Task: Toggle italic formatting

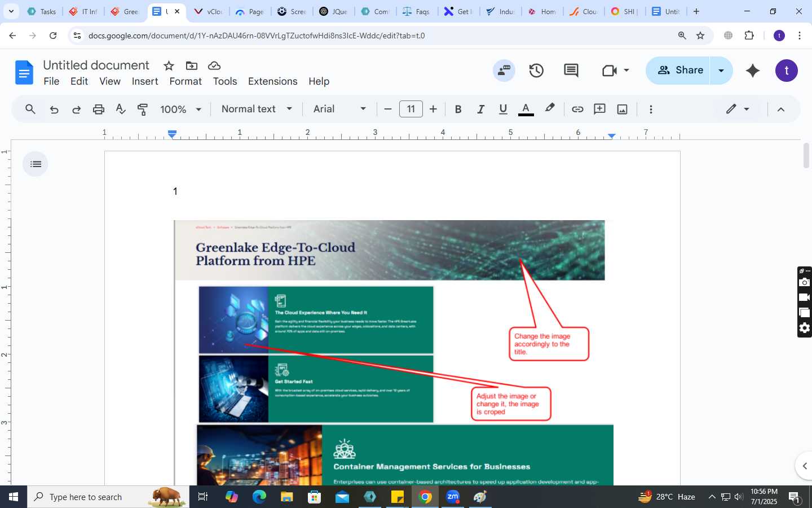Action: 480,109
